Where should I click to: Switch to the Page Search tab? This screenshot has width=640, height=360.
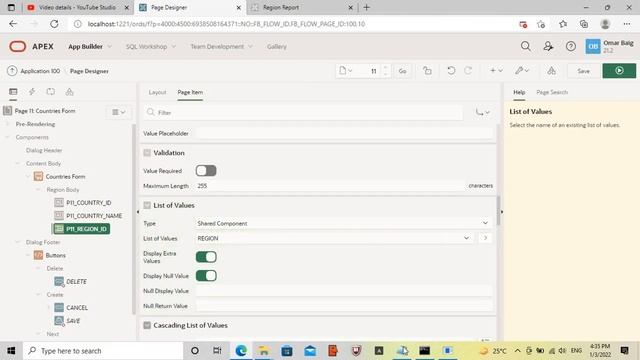552,92
